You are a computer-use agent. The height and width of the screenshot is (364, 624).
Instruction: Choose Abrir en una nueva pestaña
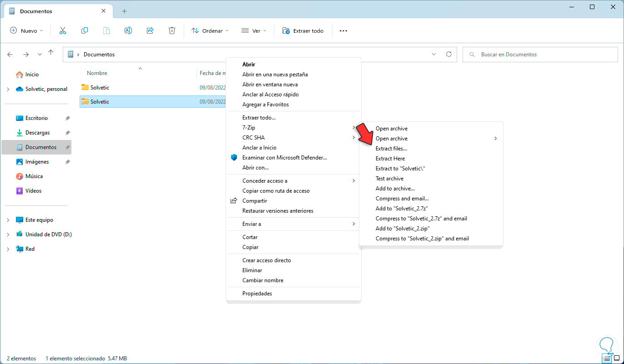[x=275, y=75]
